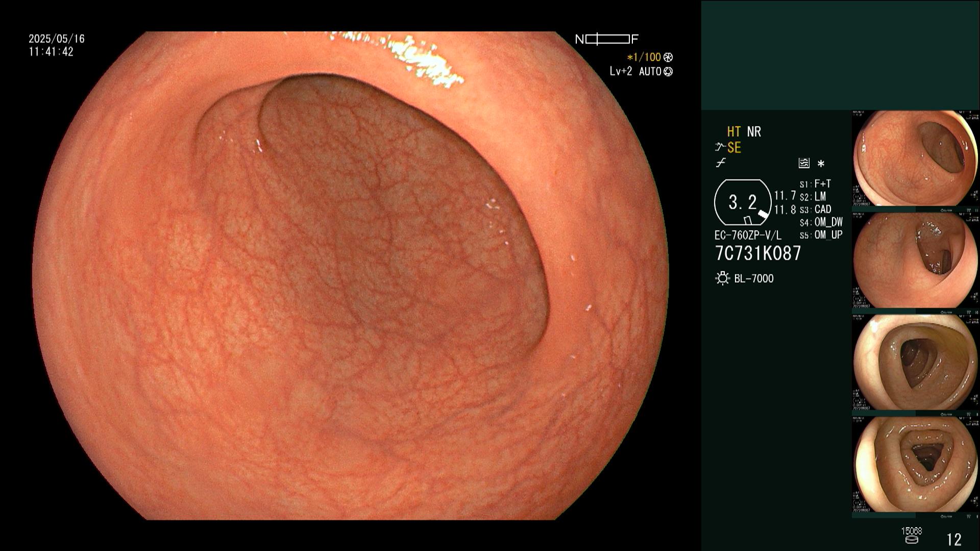
Task: Click the enhancement icon left of SE
Action: [x=720, y=148]
